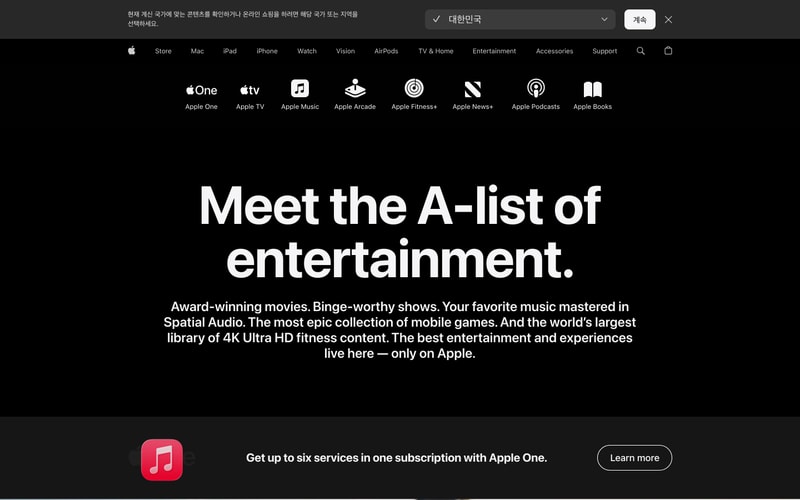Open the Accessories menu
The height and width of the screenshot is (500, 800).
554,51
